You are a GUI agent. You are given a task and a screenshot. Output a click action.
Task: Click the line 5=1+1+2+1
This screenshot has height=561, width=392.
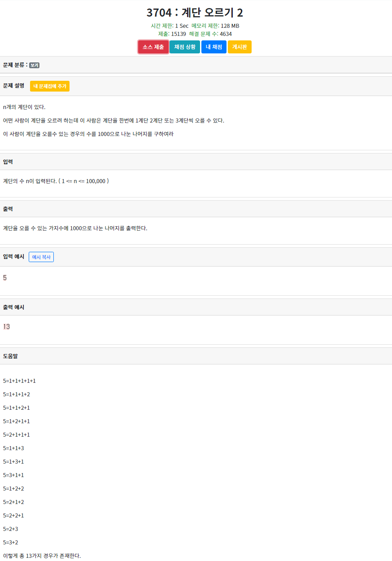coord(17,408)
